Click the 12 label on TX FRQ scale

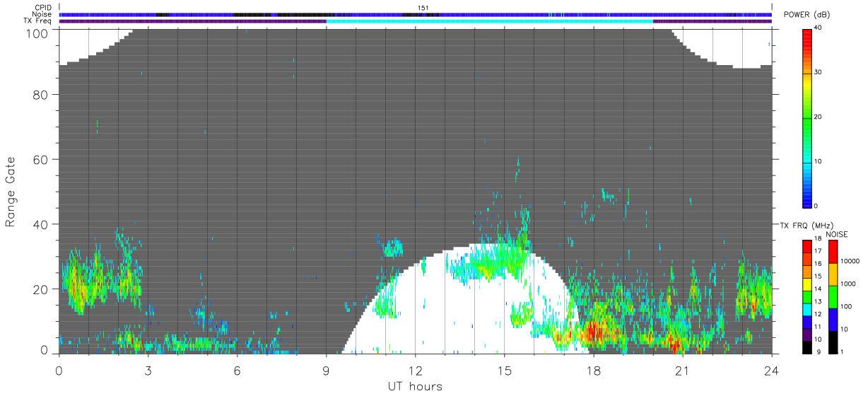click(x=819, y=314)
